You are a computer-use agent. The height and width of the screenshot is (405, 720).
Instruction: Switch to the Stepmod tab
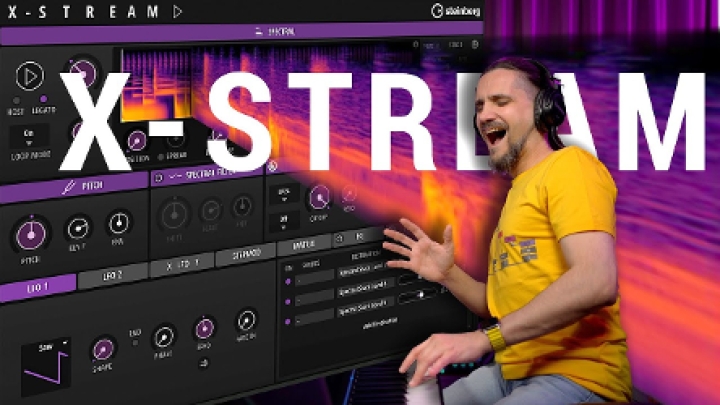pyautogui.click(x=247, y=254)
